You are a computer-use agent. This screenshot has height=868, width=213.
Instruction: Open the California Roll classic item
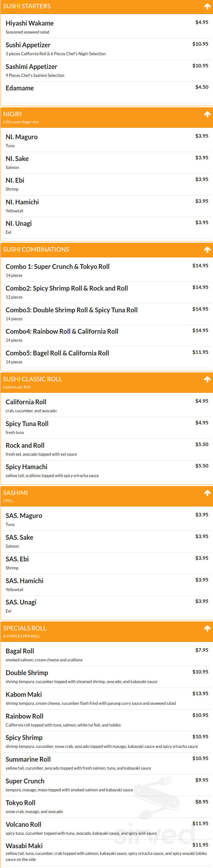point(107,406)
